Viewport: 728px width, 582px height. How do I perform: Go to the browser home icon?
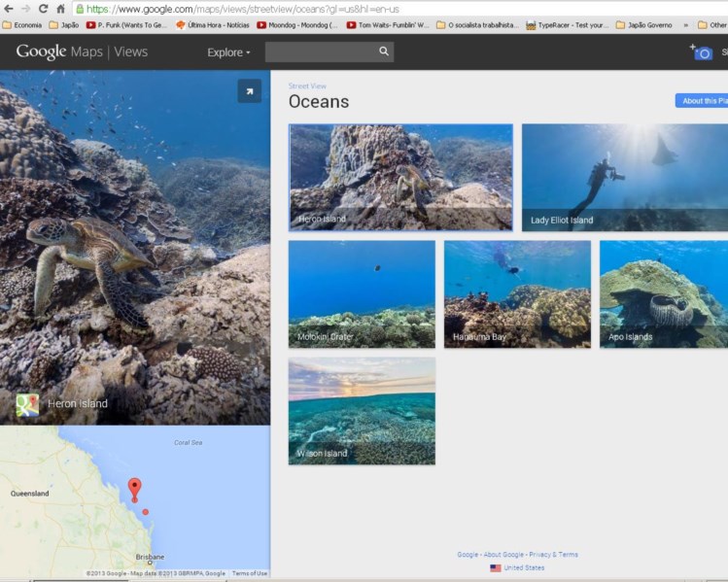click(61, 9)
